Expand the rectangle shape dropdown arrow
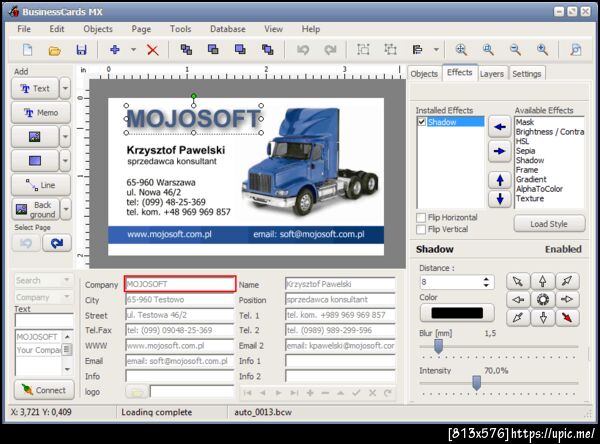Image resolution: width=600 pixels, height=444 pixels. click(65, 161)
